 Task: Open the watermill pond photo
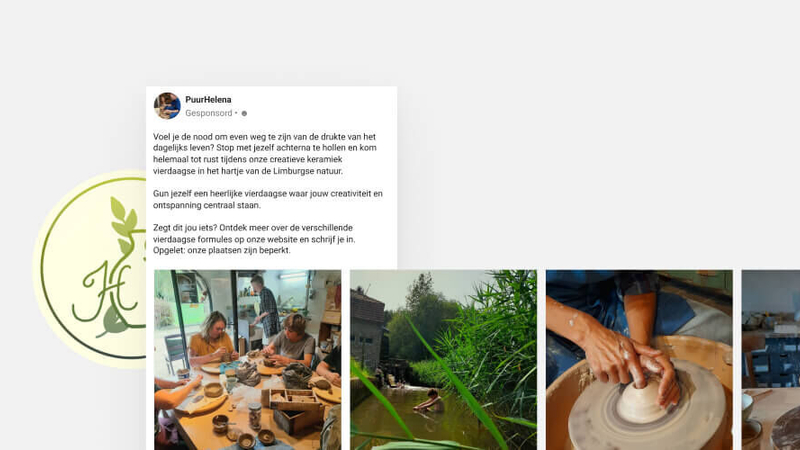pos(443,360)
